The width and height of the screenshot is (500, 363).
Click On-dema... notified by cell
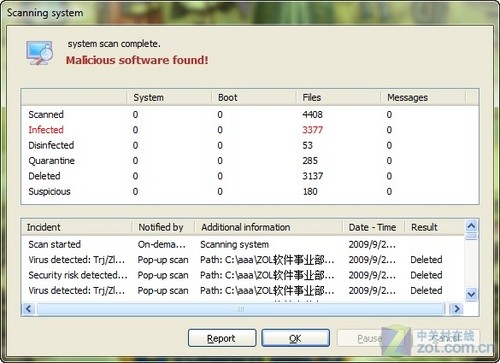[162, 244]
